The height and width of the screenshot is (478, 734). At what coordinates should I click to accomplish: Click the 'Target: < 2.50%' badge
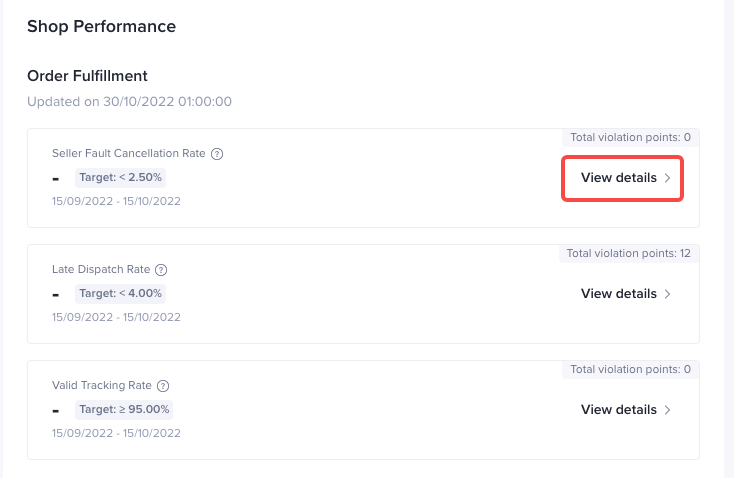[121, 178]
